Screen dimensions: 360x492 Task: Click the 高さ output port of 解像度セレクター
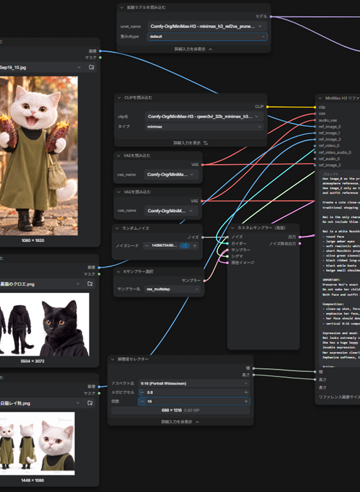pos(253,375)
